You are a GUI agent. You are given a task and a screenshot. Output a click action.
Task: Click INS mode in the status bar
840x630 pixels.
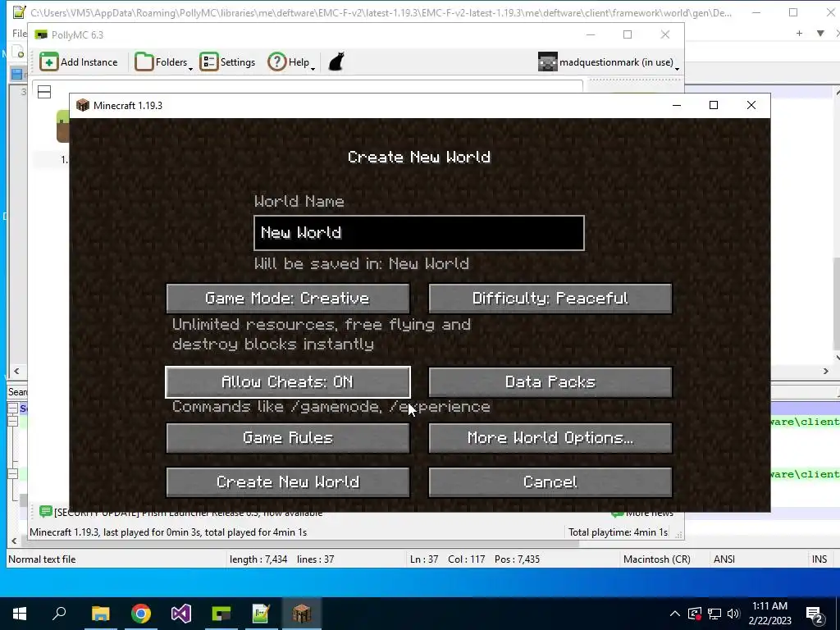point(819,559)
